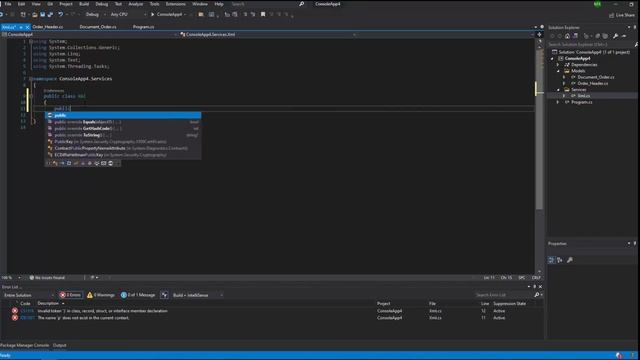Open the Package Manager Console tab
The width and height of the screenshot is (640, 360).
(24, 345)
